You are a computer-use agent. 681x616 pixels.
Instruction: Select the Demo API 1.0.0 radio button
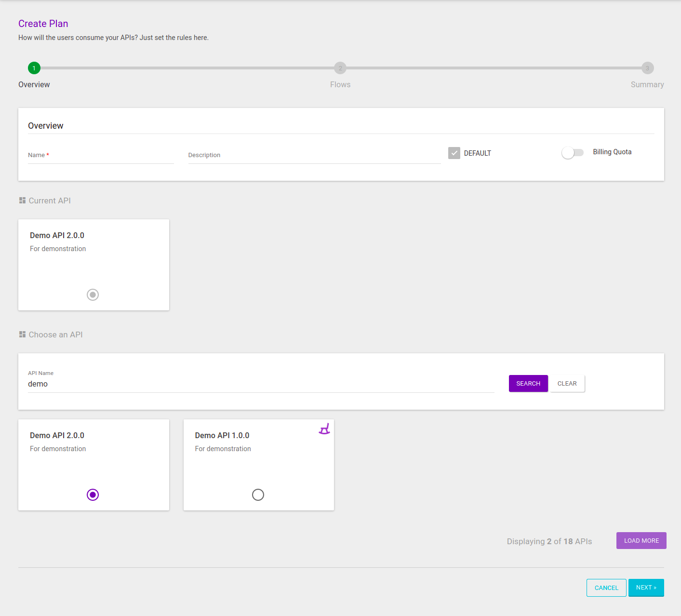(x=258, y=495)
